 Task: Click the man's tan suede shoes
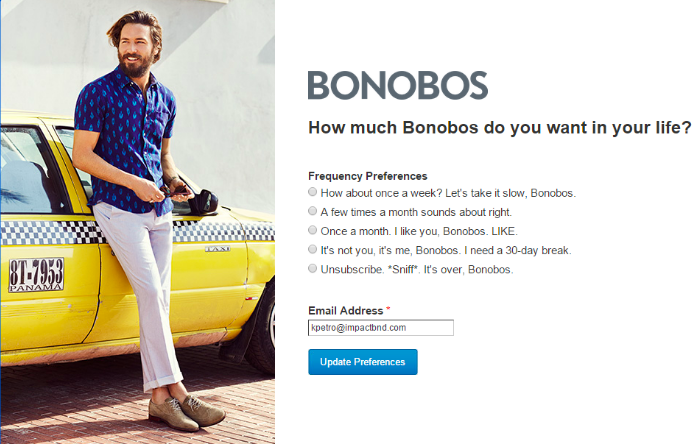pyautogui.click(x=186, y=412)
